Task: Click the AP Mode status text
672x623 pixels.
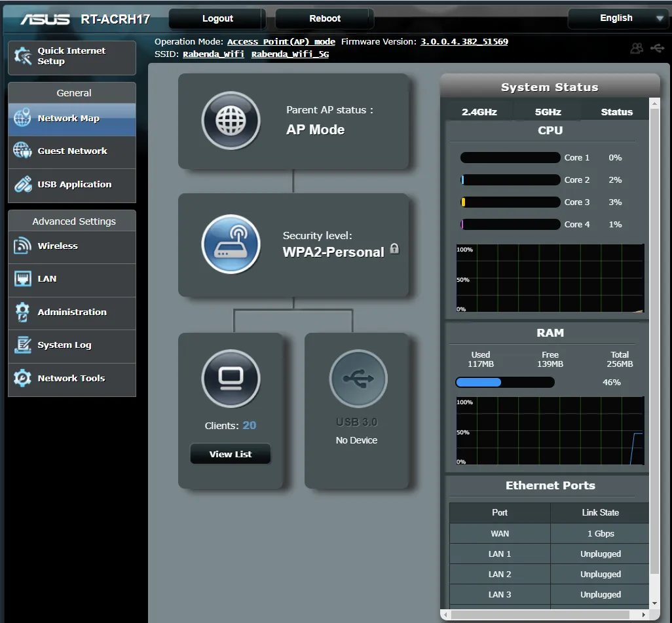Action: pyautogui.click(x=315, y=130)
